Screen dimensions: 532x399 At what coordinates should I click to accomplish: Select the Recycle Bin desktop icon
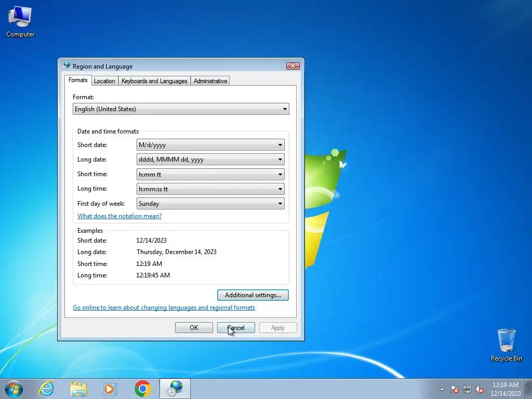click(506, 345)
